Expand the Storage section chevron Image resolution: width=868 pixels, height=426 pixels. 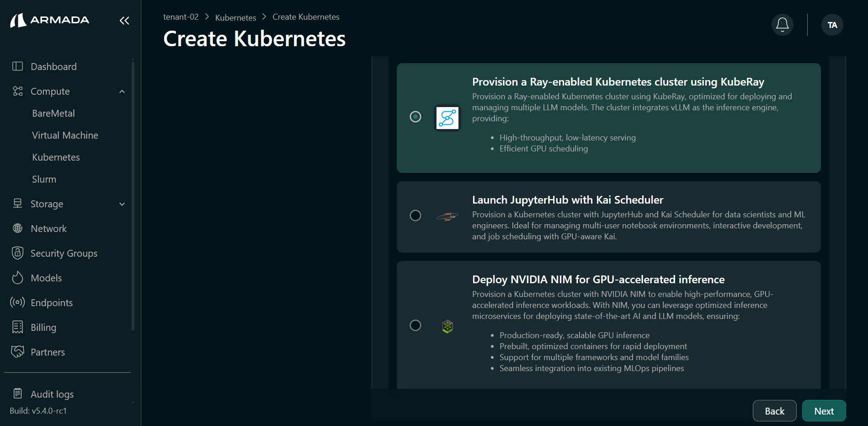point(122,204)
